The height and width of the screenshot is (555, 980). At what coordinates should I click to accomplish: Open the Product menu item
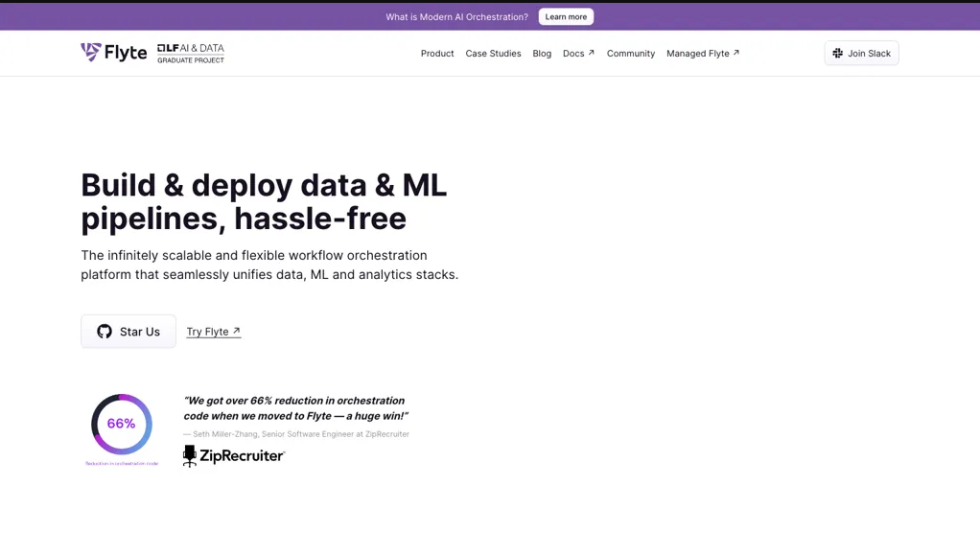point(437,54)
